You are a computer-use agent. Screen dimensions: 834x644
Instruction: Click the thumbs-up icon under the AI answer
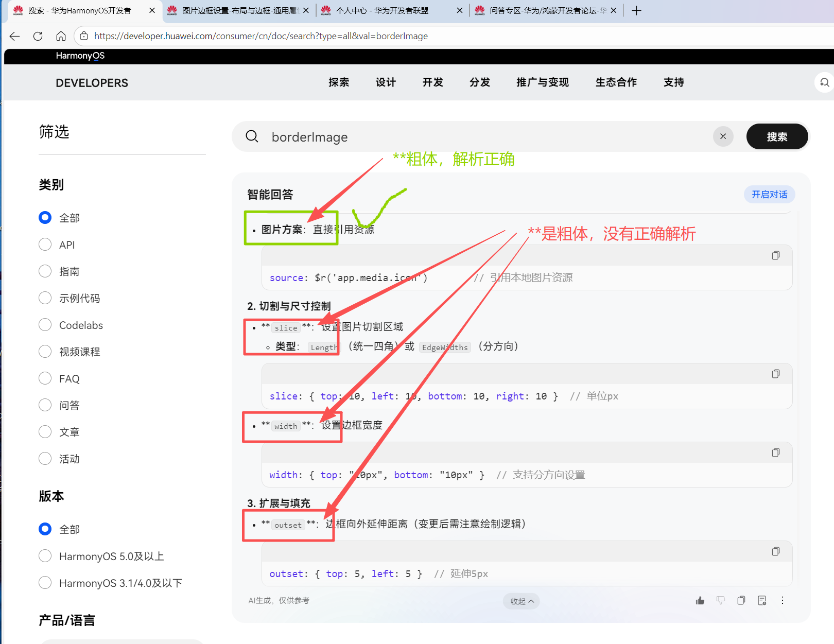pos(700,601)
